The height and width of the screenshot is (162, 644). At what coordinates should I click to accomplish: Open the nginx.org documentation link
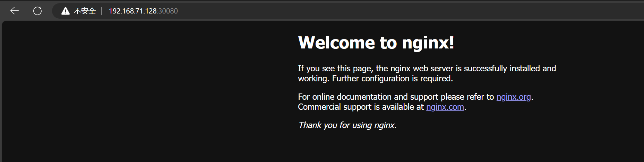(514, 97)
